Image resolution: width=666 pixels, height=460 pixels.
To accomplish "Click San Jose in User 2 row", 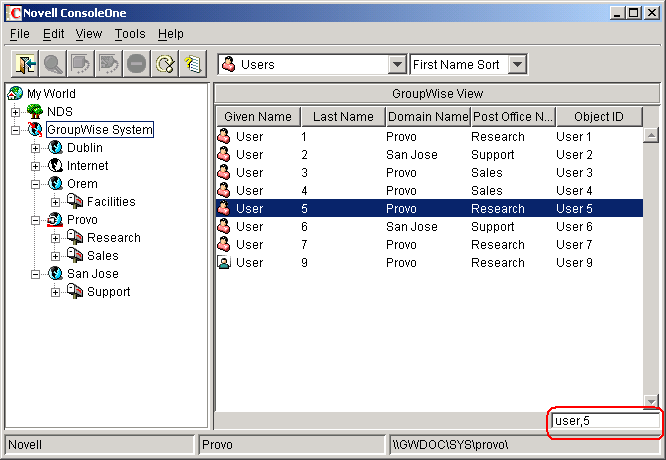I will click(x=412, y=155).
